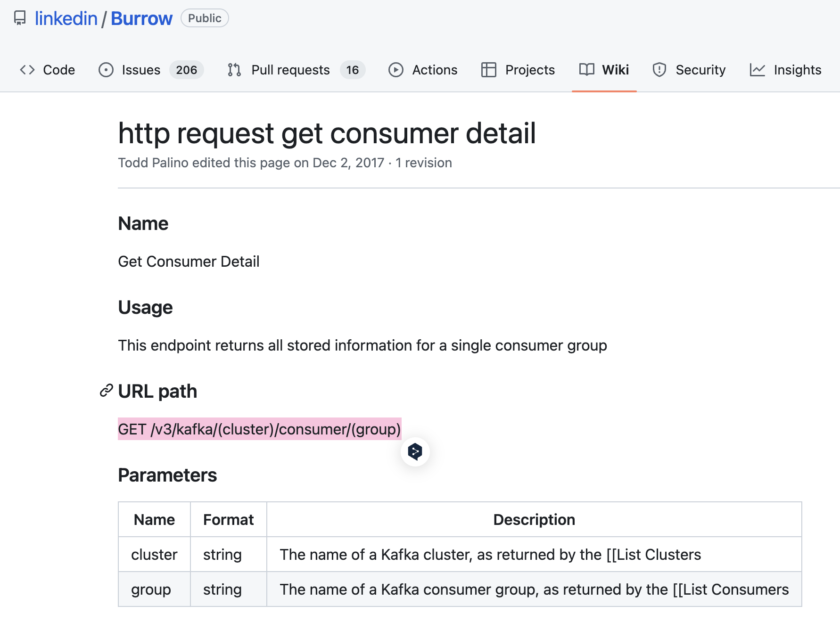Click the 'Usage' section heading
This screenshot has width=840, height=622.
pyautogui.click(x=145, y=307)
